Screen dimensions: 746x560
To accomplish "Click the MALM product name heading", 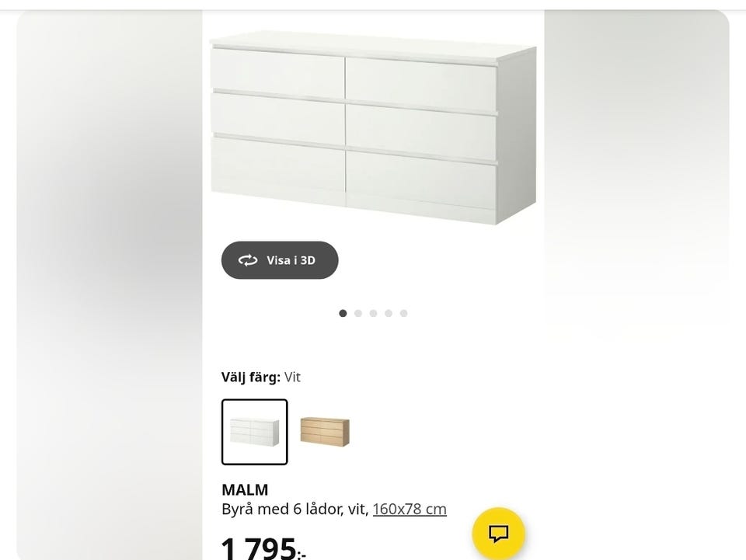I will click(245, 490).
